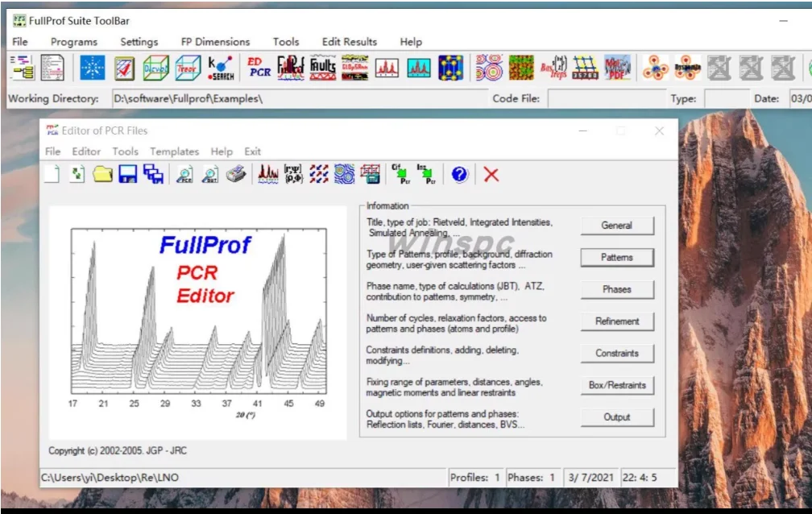The image size is (812, 514).
Task: Open the Mol PDF icon in Suite toolbar
Action: pyautogui.click(x=617, y=68)
